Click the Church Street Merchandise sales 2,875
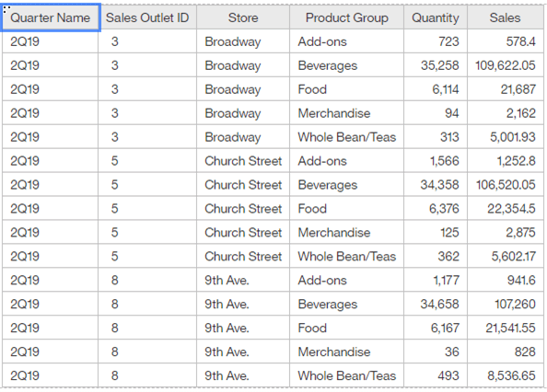This screenshot has width=547, height=392. coord(506,233)
